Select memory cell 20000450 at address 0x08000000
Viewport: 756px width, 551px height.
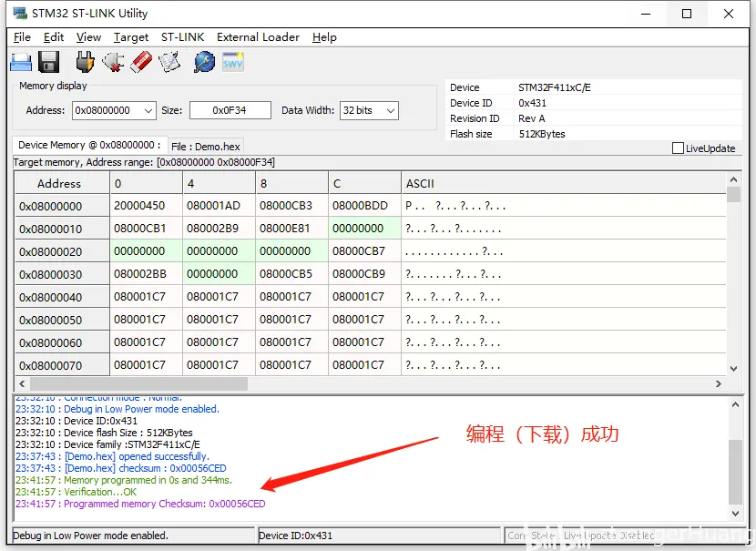tap(146, 206)
